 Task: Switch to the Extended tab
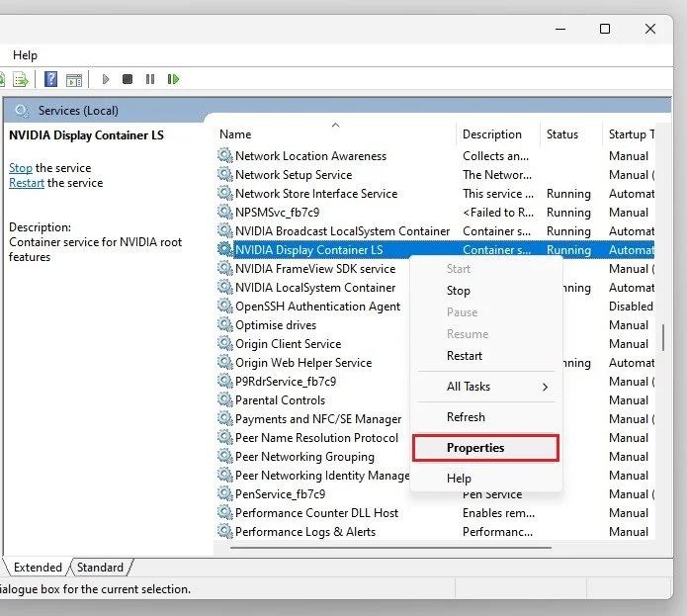pos(38,568)
